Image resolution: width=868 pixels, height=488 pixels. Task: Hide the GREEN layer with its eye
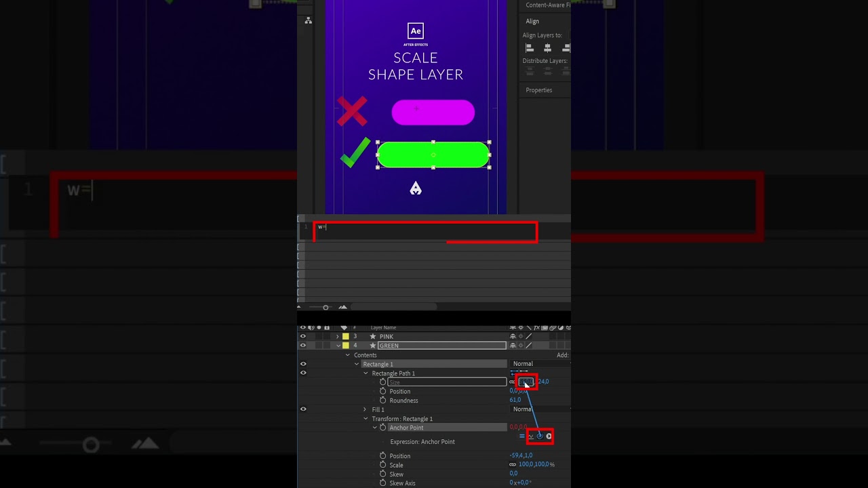tap(303, 346)
